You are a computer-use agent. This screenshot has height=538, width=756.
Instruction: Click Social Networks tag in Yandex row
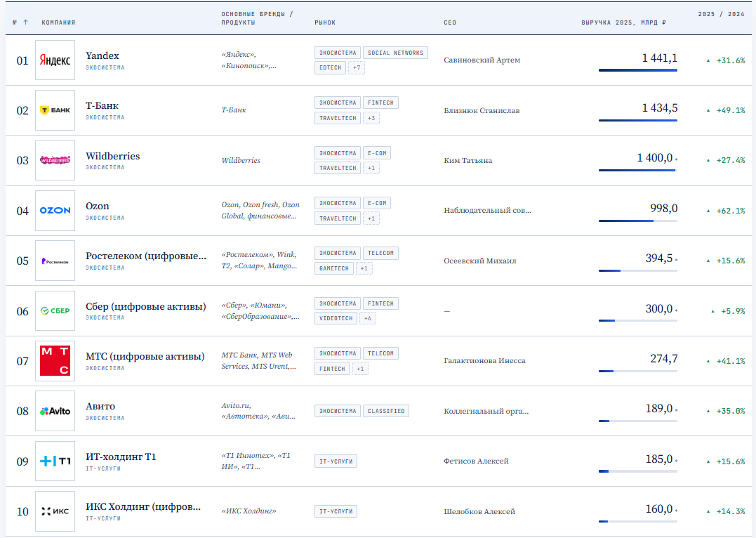[x=395, y=53]
